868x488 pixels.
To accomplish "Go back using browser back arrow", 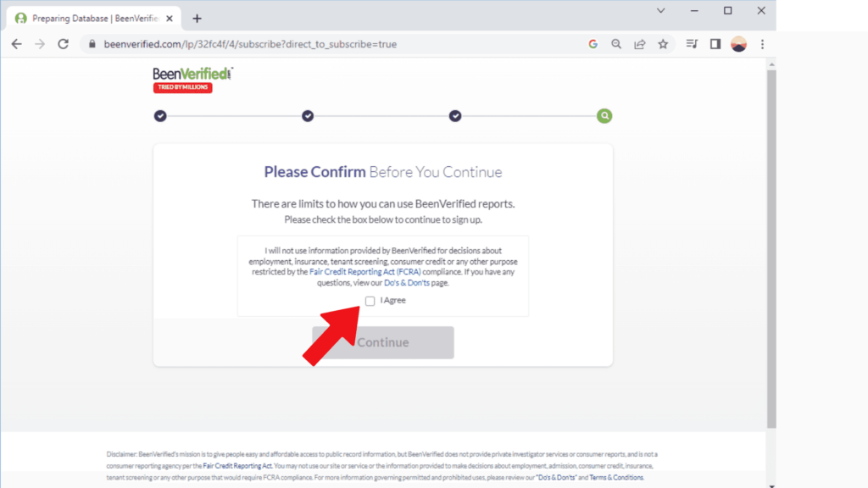I will [x=17, y=44].
